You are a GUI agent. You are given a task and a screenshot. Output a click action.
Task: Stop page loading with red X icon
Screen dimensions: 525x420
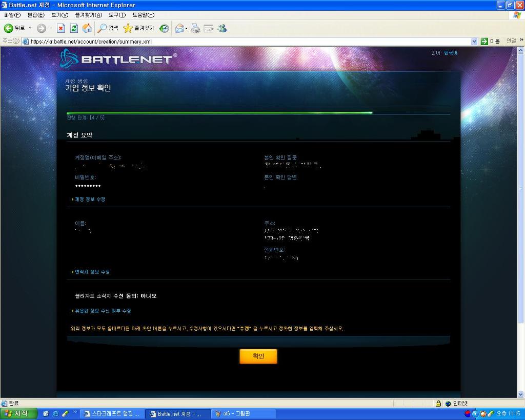click(60, 29)
